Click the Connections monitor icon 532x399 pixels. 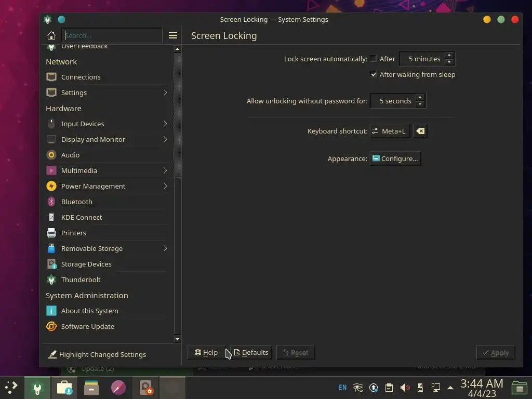(51, 77)
